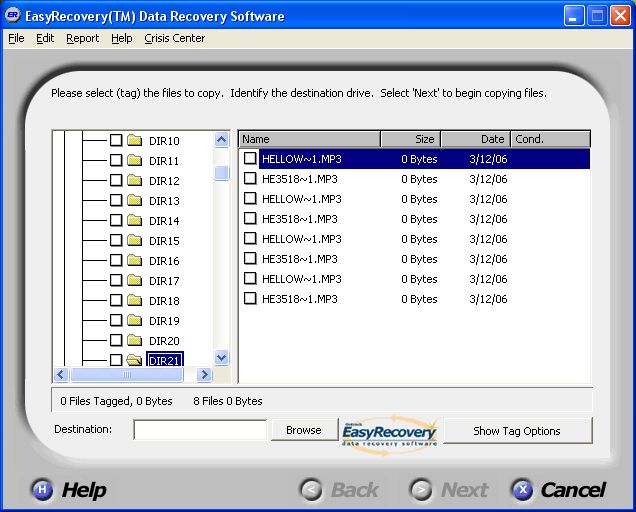Tag the highlighted HELLOW~1.MP3 file checkbox

[x=250, y=158]
